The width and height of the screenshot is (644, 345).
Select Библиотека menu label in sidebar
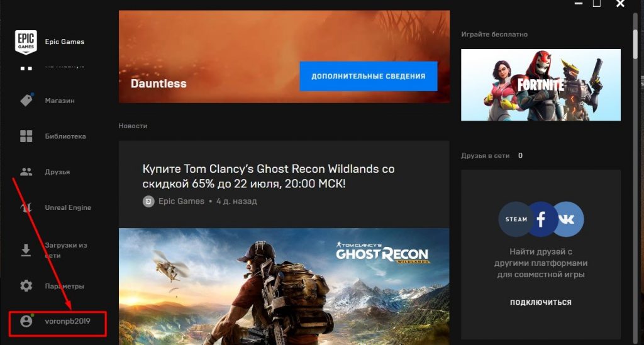65,136
